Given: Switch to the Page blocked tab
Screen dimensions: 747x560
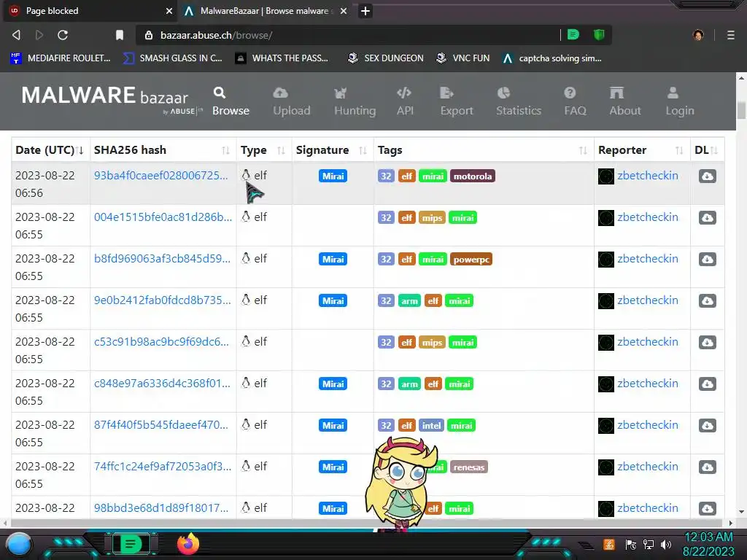Looking at the screenshot, I should (90, 11).
